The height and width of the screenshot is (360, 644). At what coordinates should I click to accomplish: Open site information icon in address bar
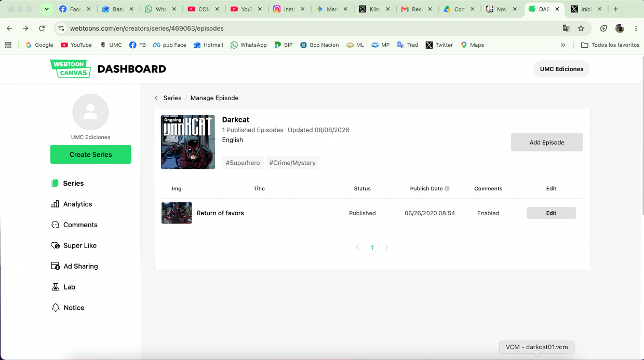pyautogui.click(x=61, y=29)
